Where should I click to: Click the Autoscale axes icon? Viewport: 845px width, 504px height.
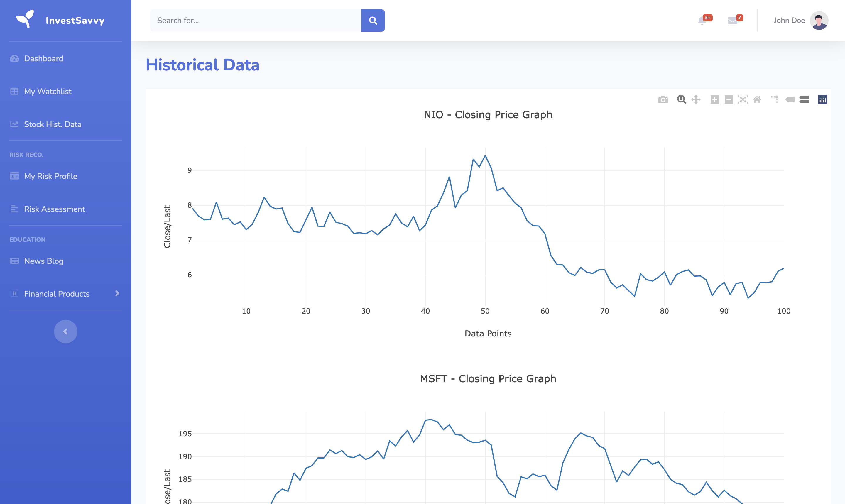coord(743,99)
